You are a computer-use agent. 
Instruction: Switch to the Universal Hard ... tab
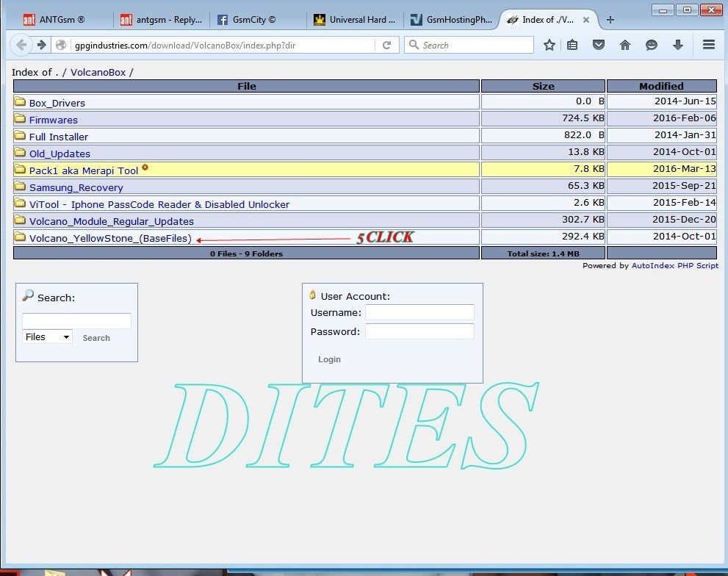coord(354,20)
